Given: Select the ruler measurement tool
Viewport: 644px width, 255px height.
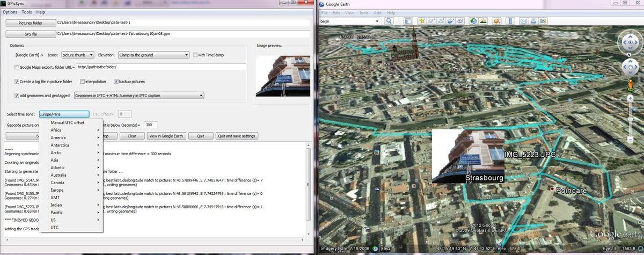Looking at the screenshot, I should (x=509, y=21).
